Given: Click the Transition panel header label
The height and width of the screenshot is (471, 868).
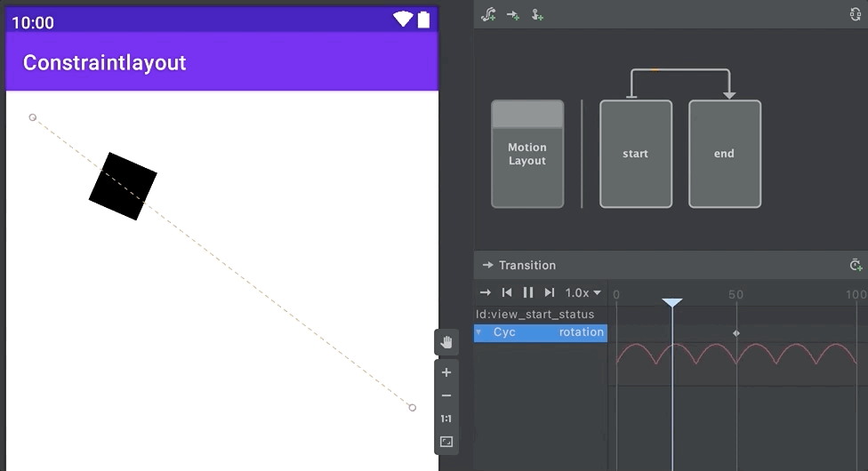Looking at the screenshot, I should tap(527, 265).
